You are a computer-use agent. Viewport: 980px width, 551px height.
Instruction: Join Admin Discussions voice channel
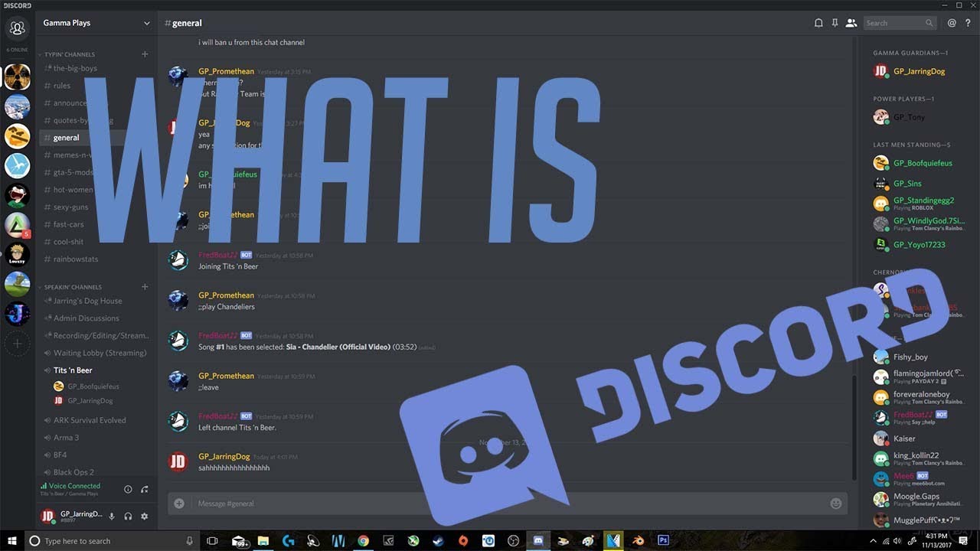point(86,318)
